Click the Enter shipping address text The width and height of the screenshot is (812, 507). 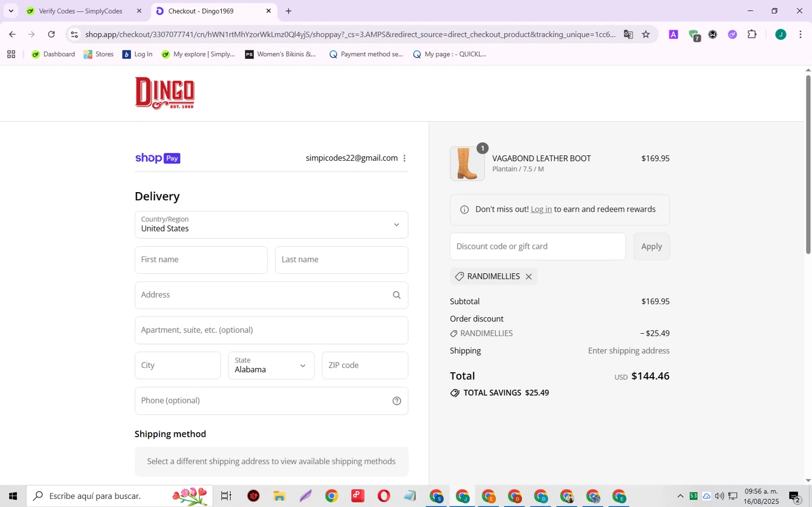[x=628, y=351]
